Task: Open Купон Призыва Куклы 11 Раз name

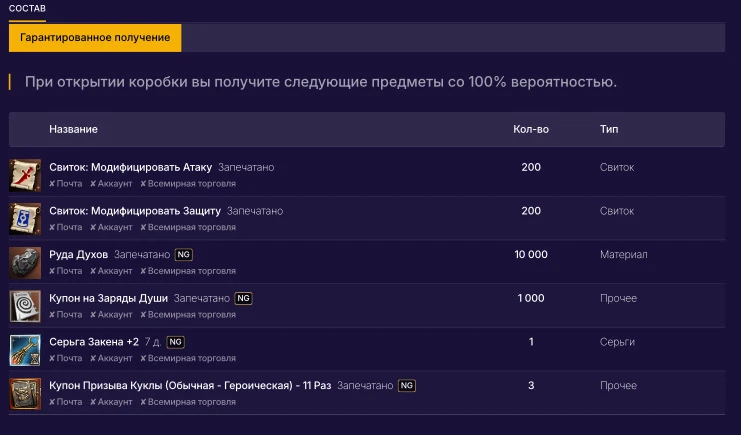Action: [x=190, y=385]
